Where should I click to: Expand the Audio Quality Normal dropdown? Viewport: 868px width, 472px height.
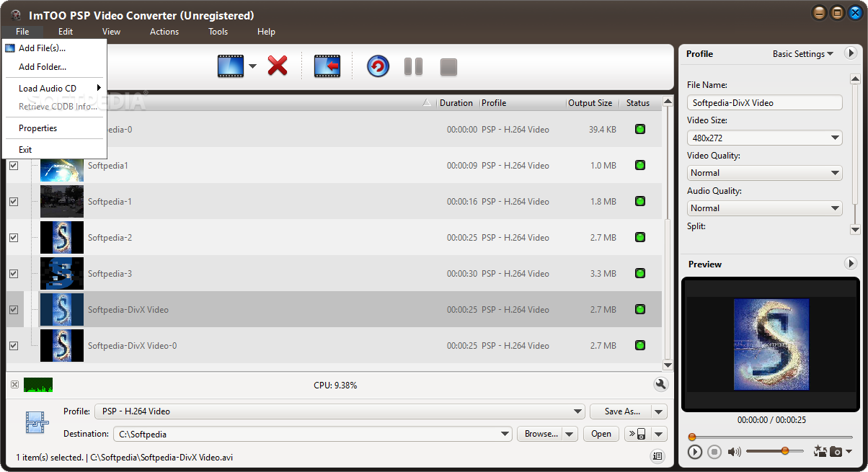click(x=835, y=208)
